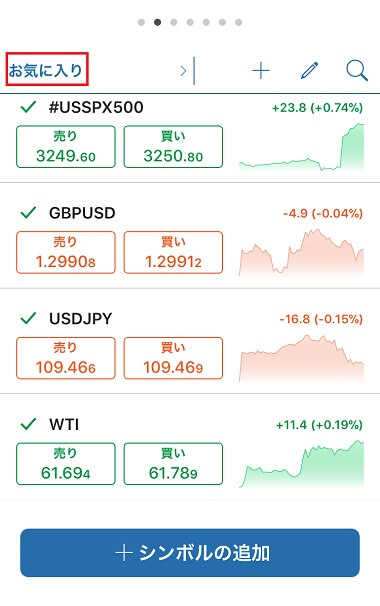This screenshot has width=380, height=606.
Task: Tap the #USSPX500 売り sell price 3249.60
Action: pyautogui.click(x=66, y=147)
